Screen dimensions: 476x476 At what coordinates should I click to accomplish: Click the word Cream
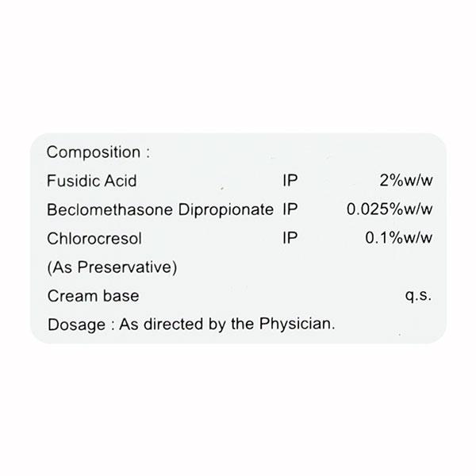tap(73, 296)
